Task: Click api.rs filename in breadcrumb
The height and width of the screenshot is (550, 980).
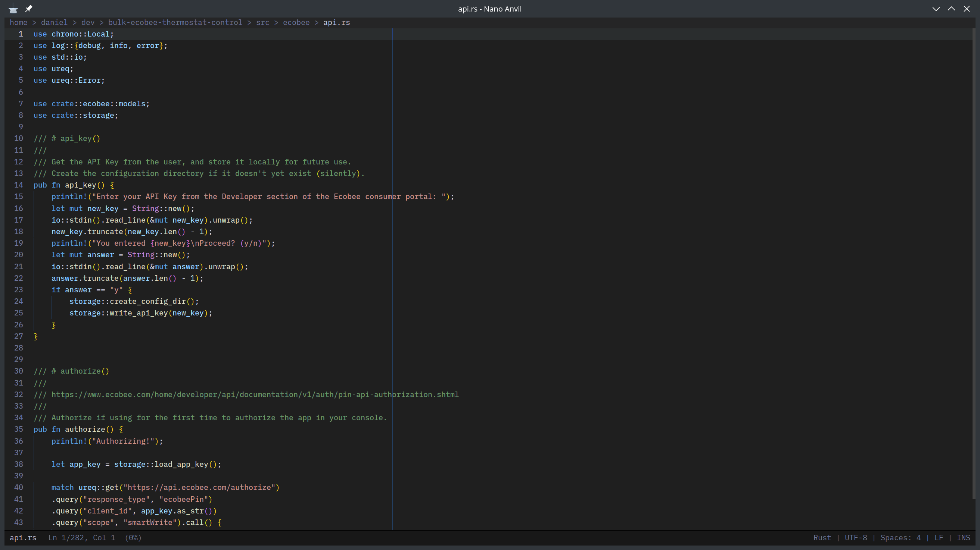Action: [x=336, y=22]
